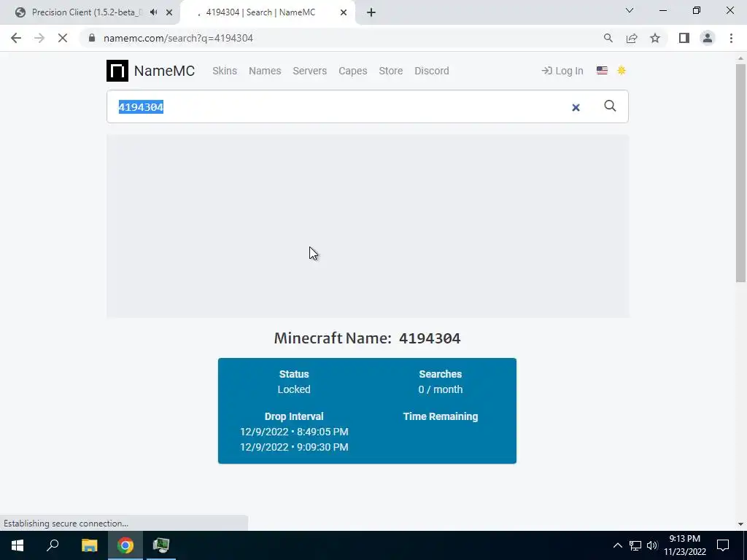Show hidden system tray icons

617,545
